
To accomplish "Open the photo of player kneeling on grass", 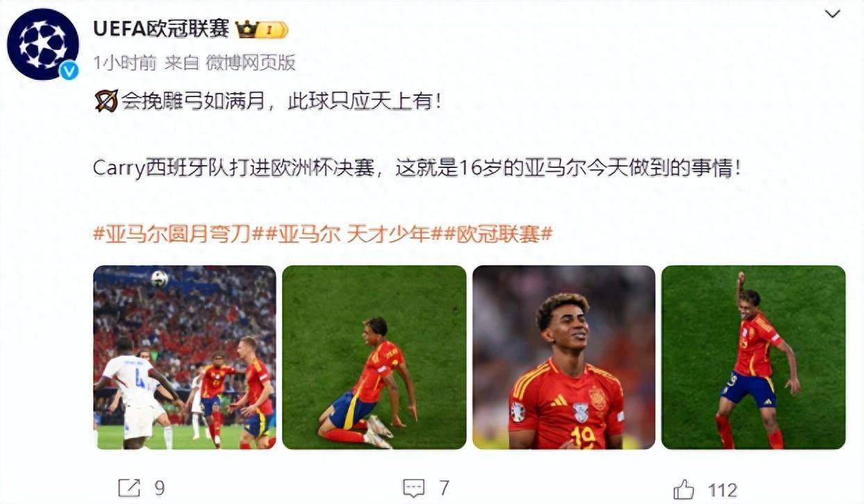I will [374, 357].
